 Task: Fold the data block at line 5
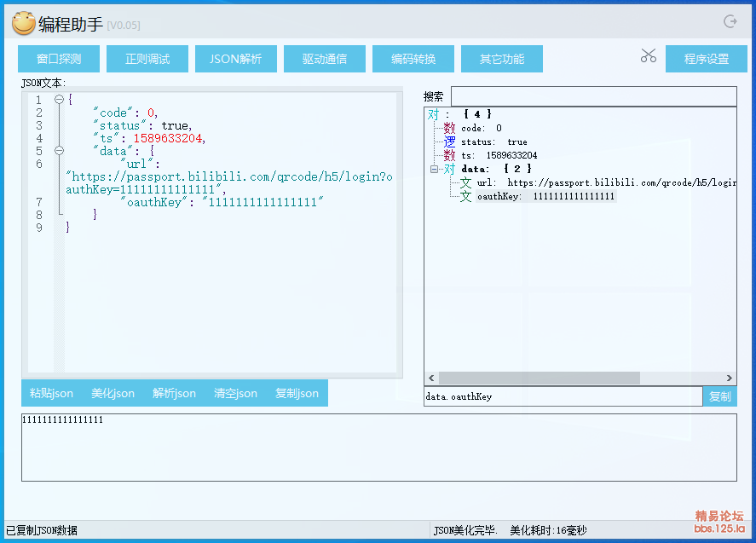pos(59,151)
